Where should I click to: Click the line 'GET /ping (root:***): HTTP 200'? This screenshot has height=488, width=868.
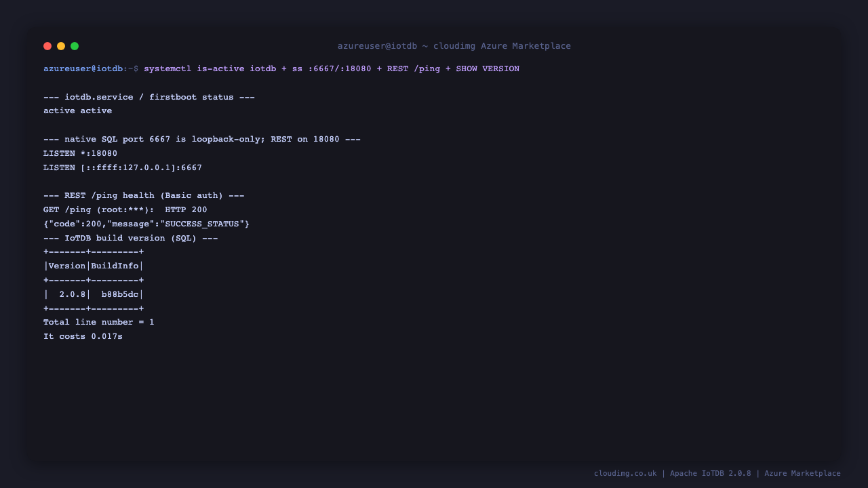pyautogui.click(x=125, y=209)
